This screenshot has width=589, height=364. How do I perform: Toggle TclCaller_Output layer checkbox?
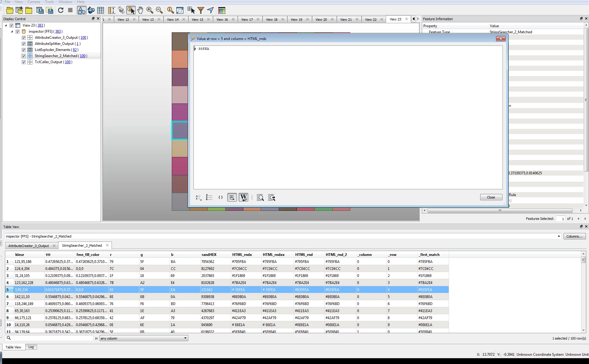coord(24,62)
